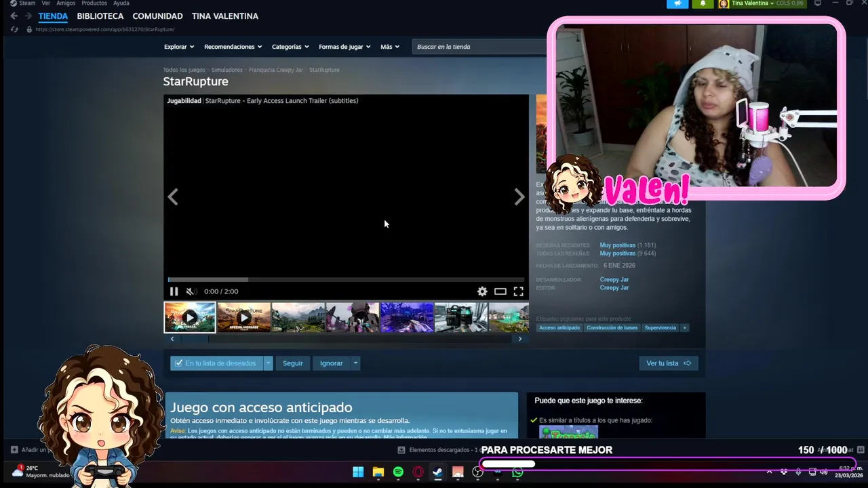Open the Windows Start menu
The width and height of the screenshot is (868, 488).
pyautogui.click(x=358, y=472)
